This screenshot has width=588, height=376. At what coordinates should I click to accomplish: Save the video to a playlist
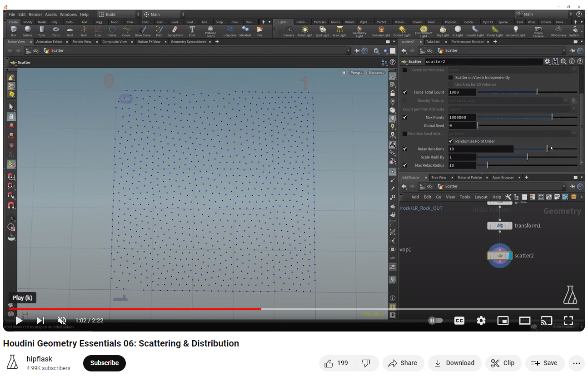coord(545,363)
